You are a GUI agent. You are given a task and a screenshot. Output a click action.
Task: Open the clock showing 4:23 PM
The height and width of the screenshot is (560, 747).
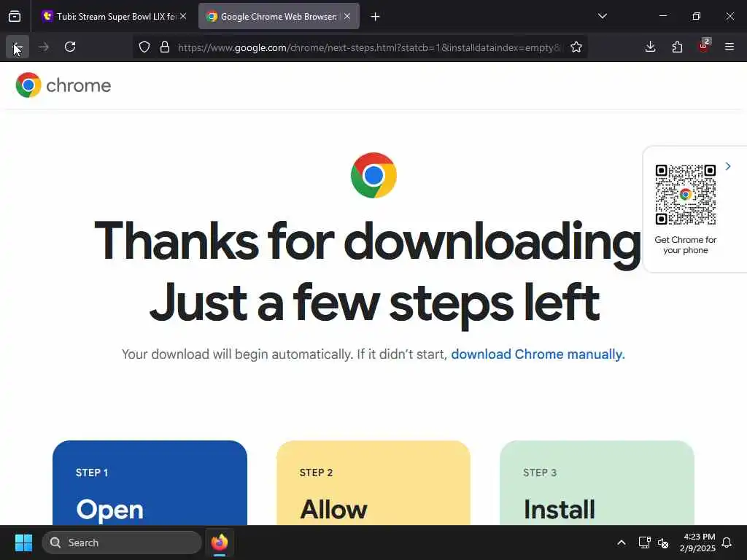698,542
